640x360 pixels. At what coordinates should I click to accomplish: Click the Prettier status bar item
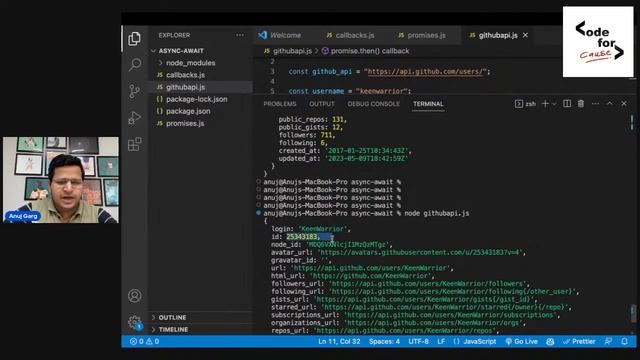579,341
